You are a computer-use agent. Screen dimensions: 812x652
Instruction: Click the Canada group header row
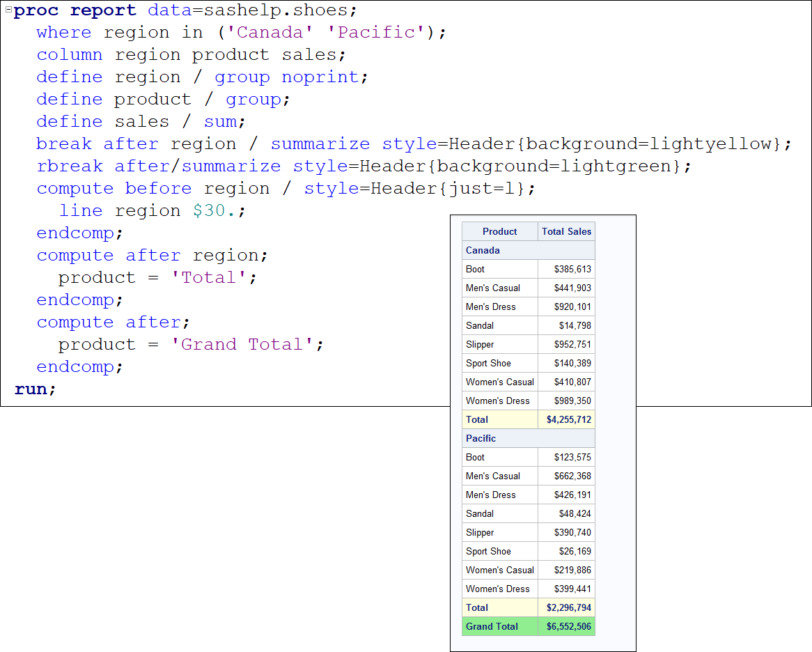(x=528, y=250)
